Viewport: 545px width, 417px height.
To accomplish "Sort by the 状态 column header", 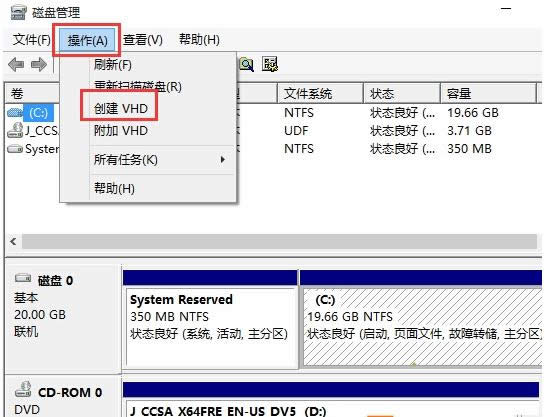I will click(402, 93).
